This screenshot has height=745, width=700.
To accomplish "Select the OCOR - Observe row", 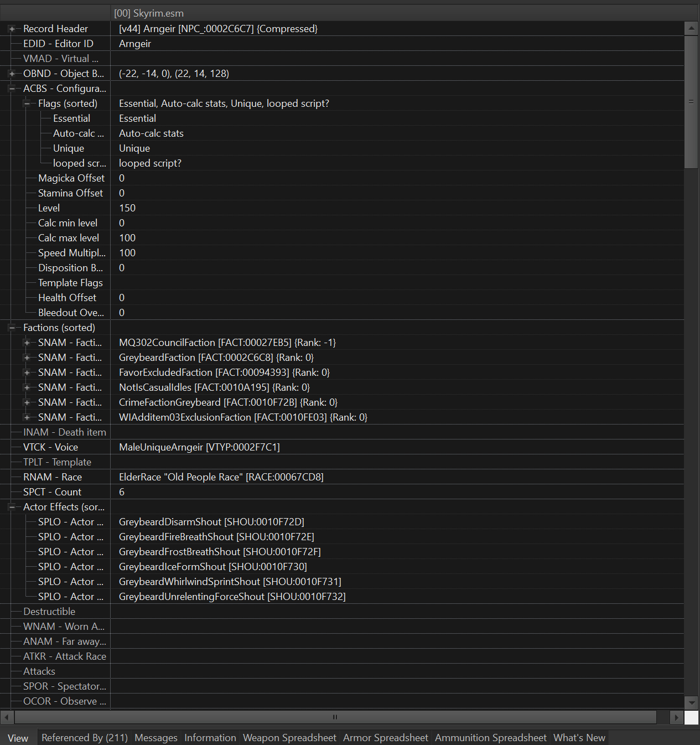I will [342, 701].
